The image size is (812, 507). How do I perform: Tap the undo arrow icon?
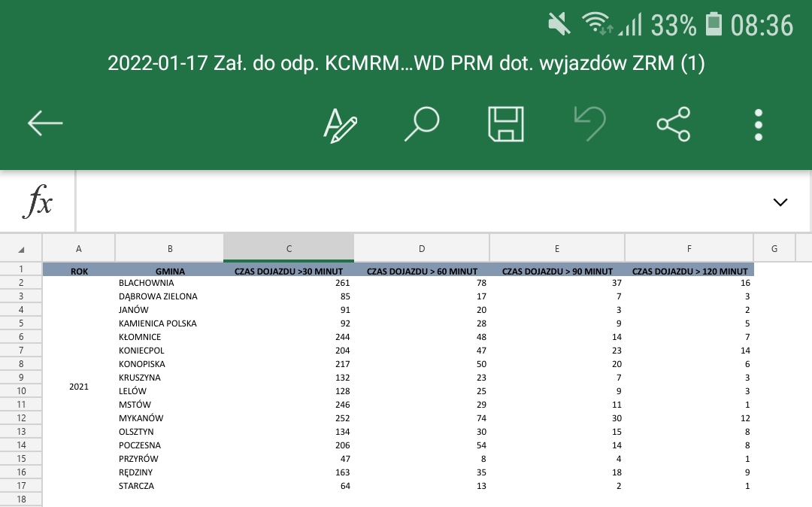(x=589, y=124)
